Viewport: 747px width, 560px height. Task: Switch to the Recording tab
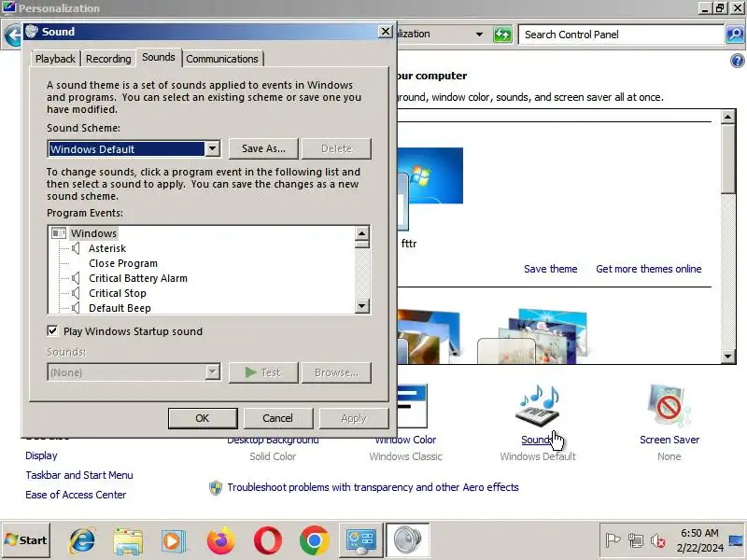pyautogui.click(x=108, y=59)
